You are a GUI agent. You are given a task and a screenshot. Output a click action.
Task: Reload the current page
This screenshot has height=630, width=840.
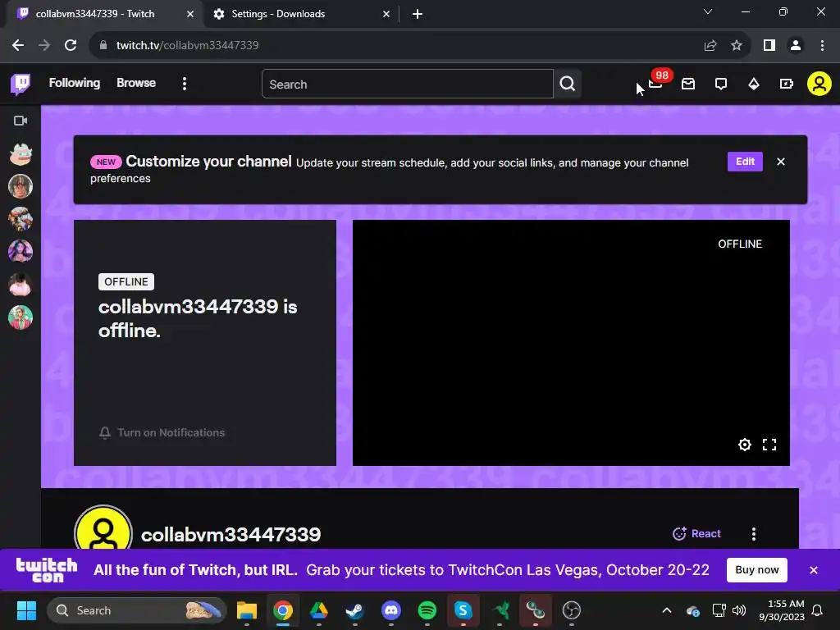tap(71, 45)
